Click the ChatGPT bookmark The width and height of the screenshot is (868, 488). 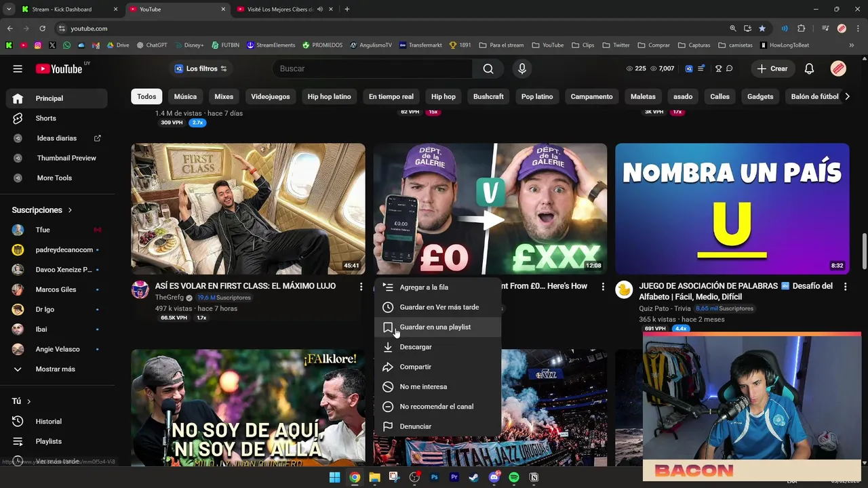151,45
